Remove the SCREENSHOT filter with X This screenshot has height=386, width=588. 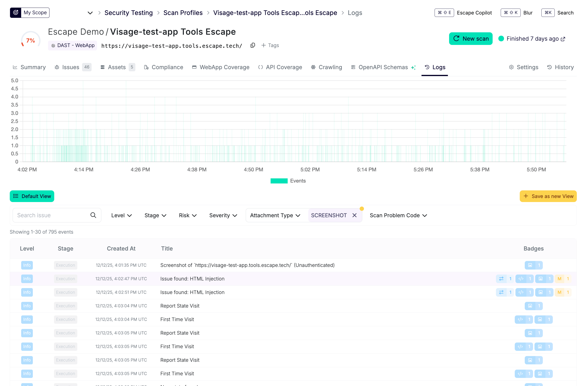pos(354,215)
